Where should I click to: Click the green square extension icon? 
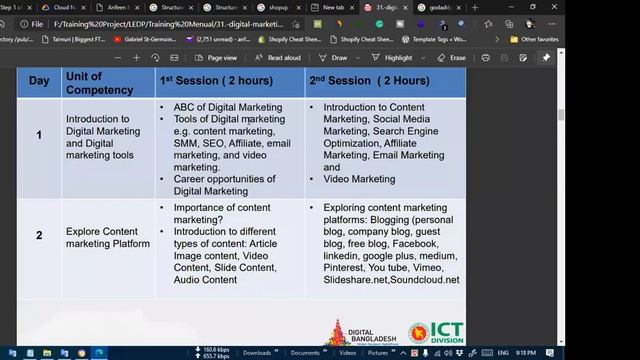(x=318, y=24)
